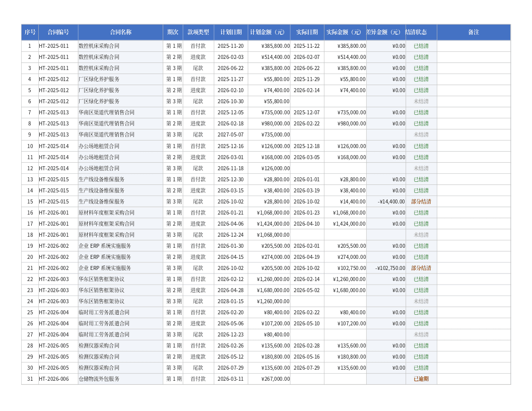Click the 款项类型 column header
The height and width of the screenshot is (411, 532).
198,32
